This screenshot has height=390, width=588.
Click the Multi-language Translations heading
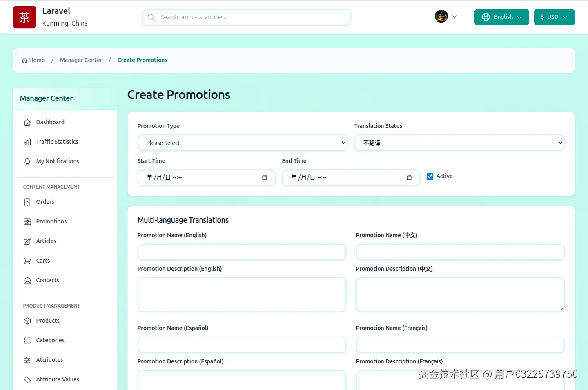click(183, 220)
